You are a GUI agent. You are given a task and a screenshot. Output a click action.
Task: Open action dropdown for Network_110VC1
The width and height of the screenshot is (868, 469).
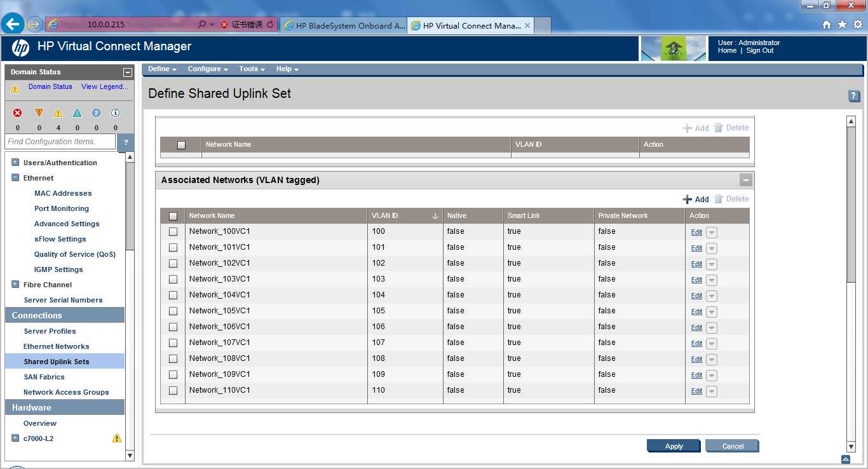click(712, 391)
